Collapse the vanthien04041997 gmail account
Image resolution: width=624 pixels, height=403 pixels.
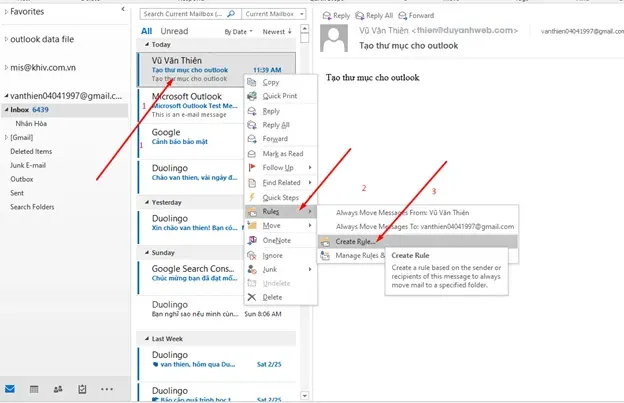pos(6,96)
